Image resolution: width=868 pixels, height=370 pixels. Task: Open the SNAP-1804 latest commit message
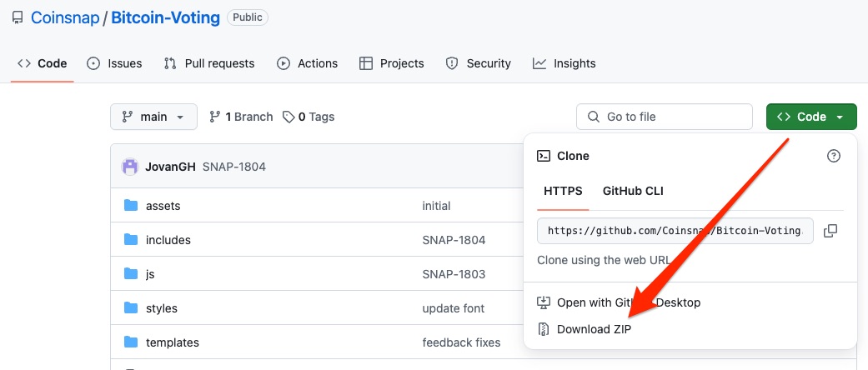click(x=234, y=167)
